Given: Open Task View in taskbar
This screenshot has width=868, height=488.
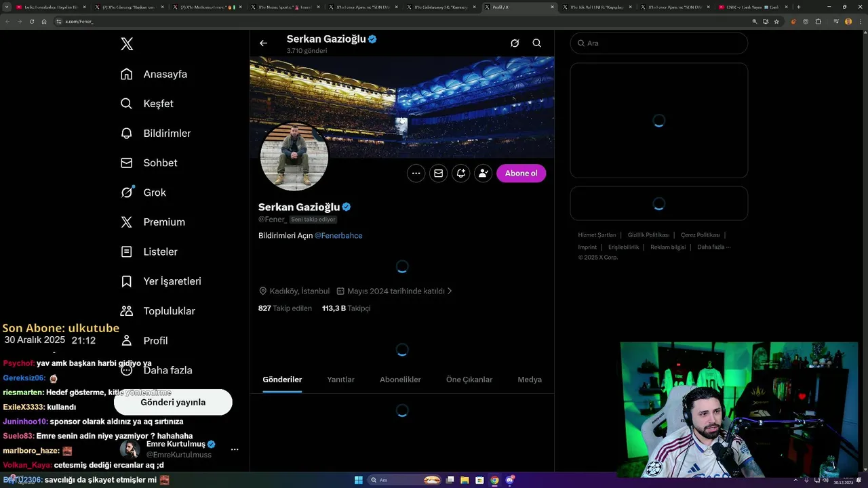Looking at the screenshot, I should tap(450, 480).
